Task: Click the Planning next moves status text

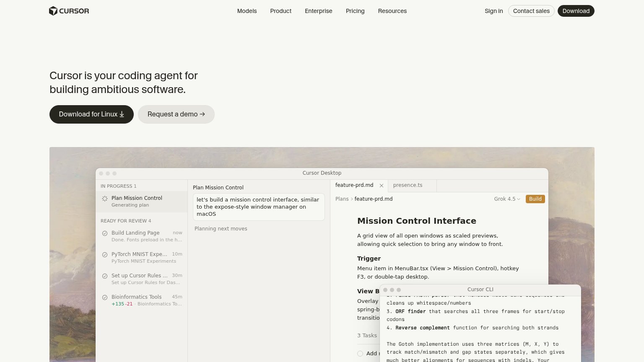Action: coord(221,229)
